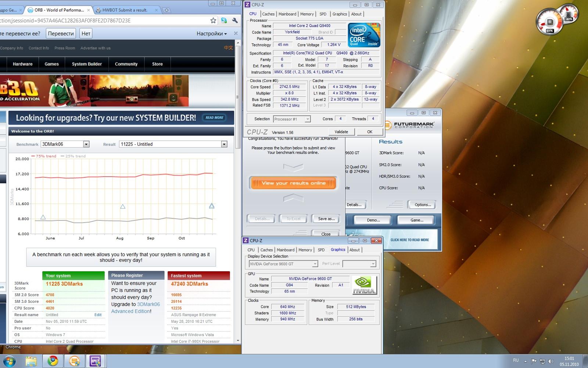Click the Validate button in CPU-Z

(x=341, y=132)
